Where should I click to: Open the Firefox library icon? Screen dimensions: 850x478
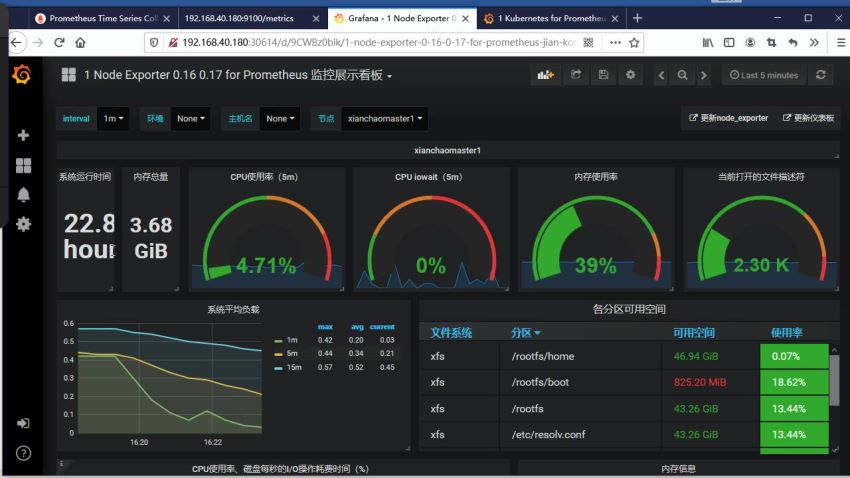click(x=708, y=42)
